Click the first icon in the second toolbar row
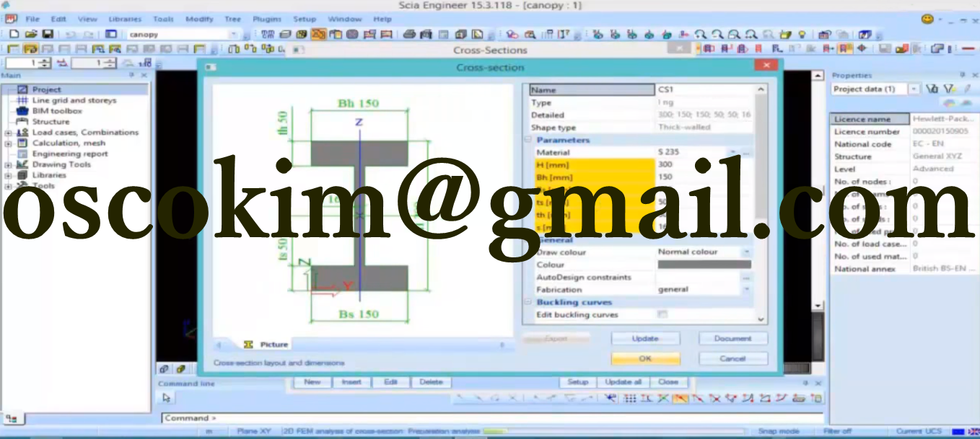The width and height of the screenshot is (980, 439). [13, 49]
